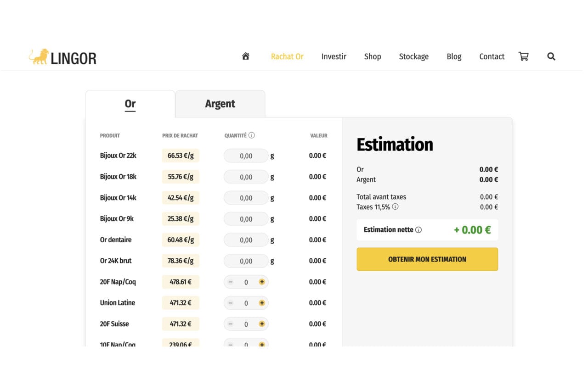Add one 20F Suisse coin with plus
Image resolution: width=588 pixels, height=390 pixels.
coord(262,324)
